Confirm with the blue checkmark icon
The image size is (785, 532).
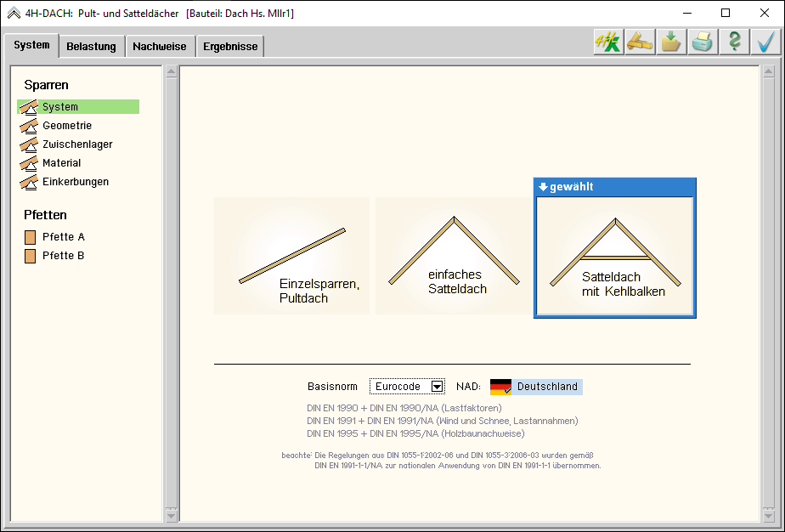[766, 42]
